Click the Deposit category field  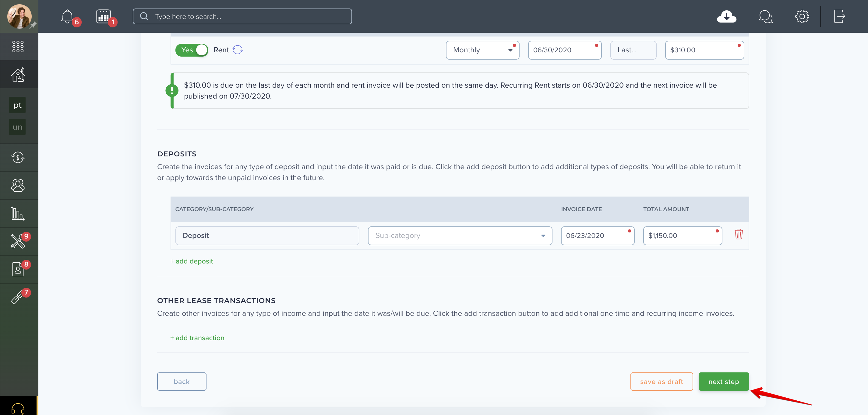pyautogui.click(x=267, y=236)
